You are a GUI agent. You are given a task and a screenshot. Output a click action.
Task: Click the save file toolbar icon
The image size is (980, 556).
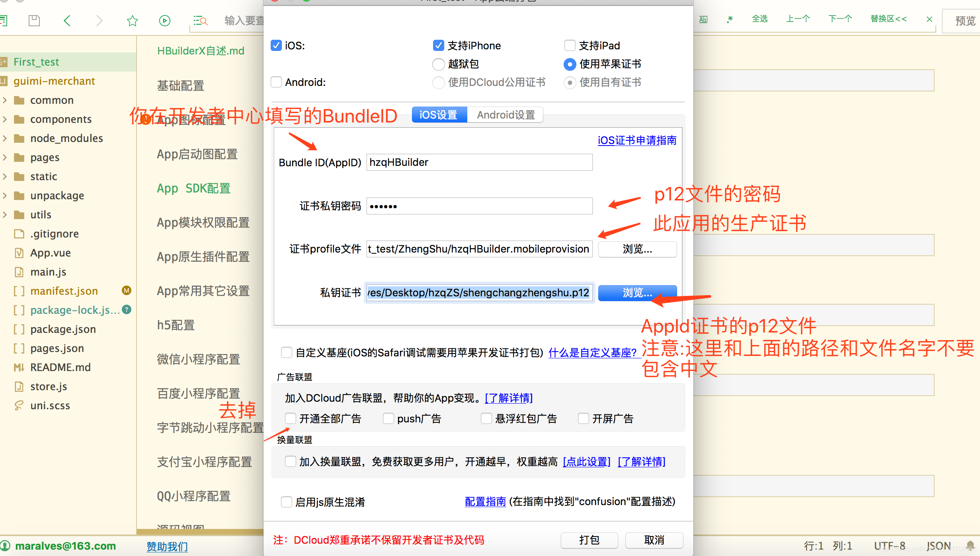34,21
